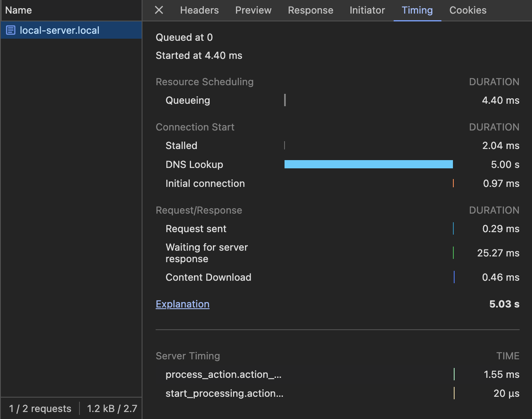The width and height of the screenshot is (532, 419).
Task: Click the process_action server timing entry label
Action: (223, 375)
